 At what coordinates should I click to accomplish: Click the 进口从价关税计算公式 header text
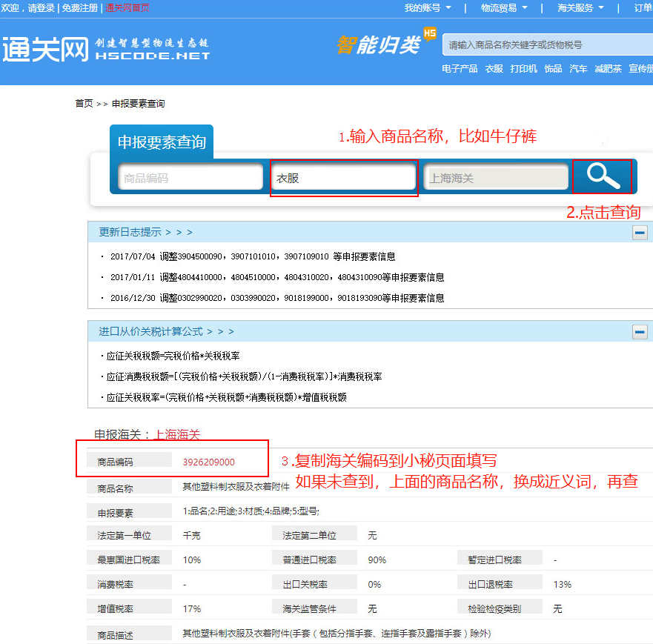[150, 331]
